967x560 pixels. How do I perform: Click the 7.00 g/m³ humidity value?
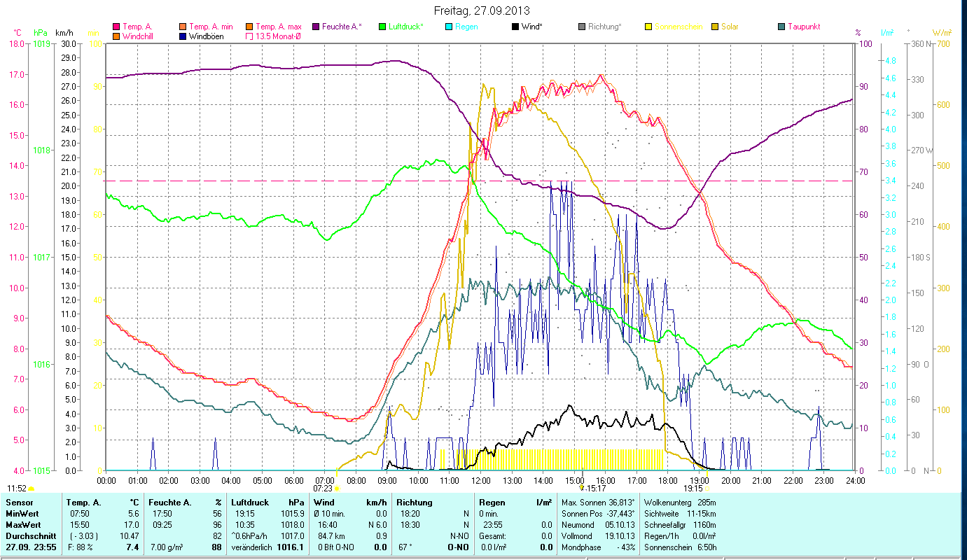point(167,547)
